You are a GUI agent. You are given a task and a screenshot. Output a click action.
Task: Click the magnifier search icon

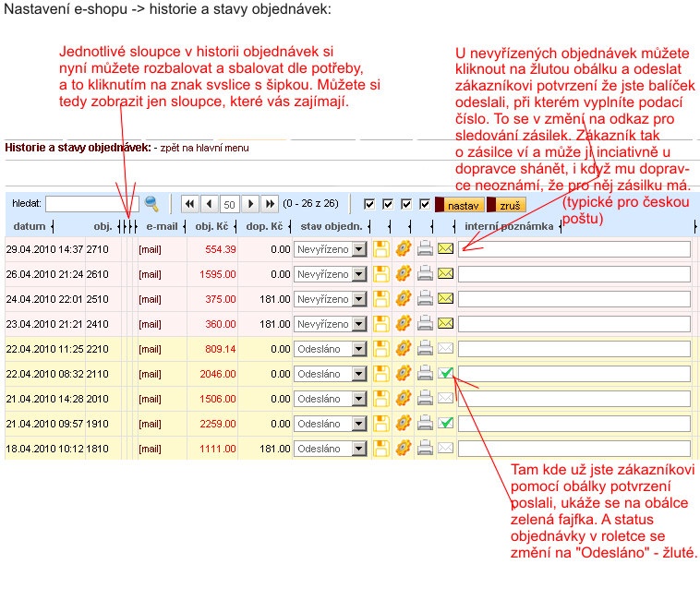point(151,203)
